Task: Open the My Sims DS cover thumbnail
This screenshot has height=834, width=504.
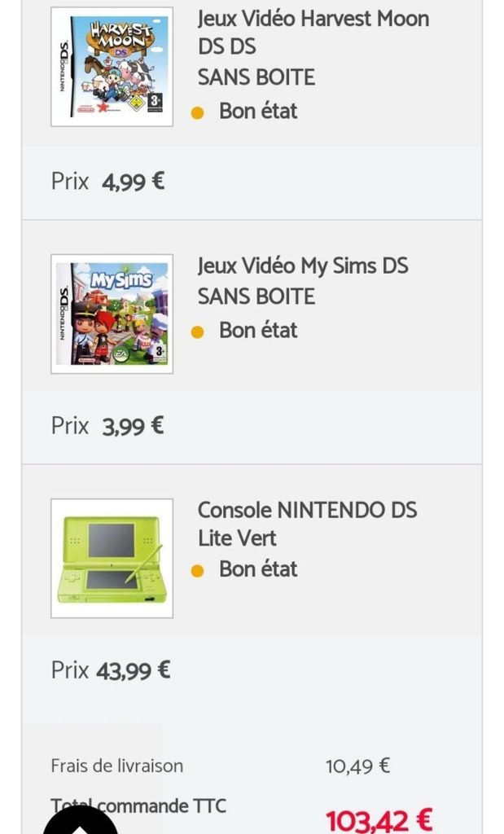Action: 112,314
